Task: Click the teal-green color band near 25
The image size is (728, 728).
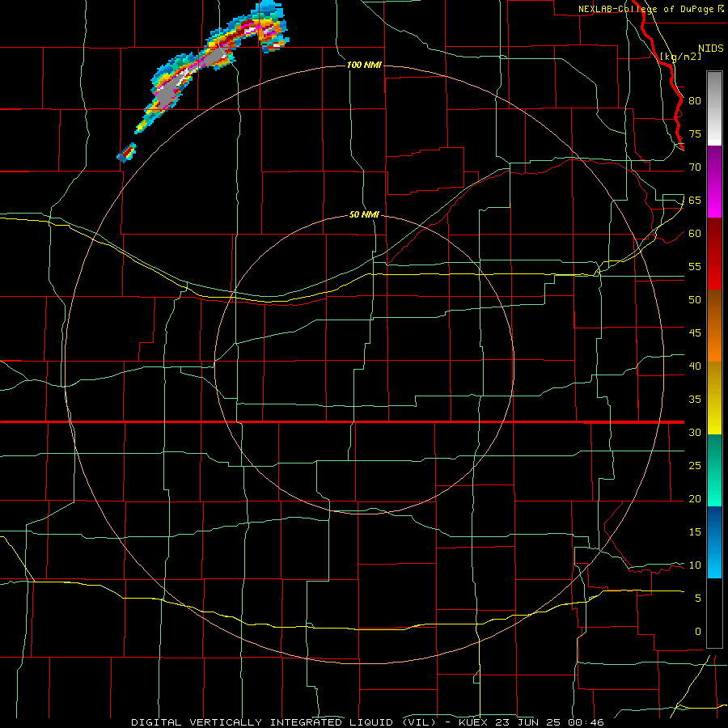Action: (x=714, y=470)
